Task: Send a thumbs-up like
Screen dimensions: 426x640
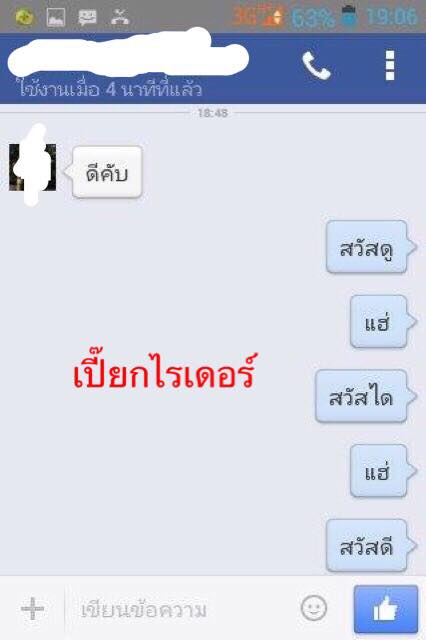Action: (386, 609)
